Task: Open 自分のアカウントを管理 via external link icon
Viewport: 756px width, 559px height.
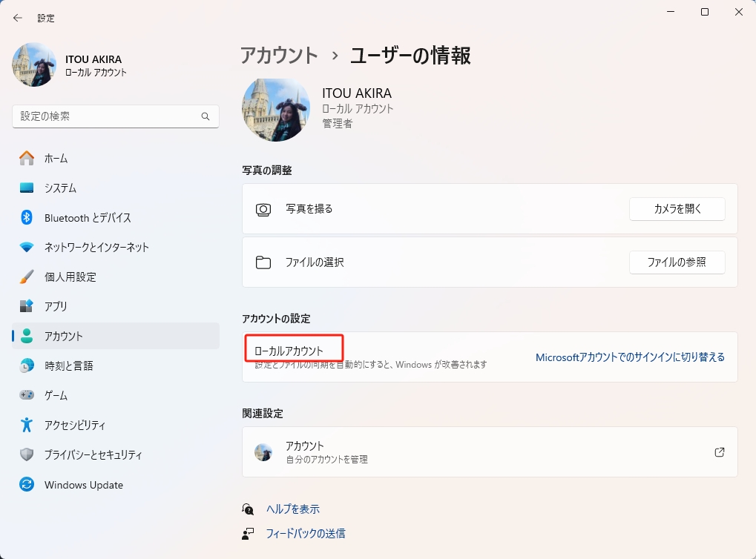Action: [718, 451]
